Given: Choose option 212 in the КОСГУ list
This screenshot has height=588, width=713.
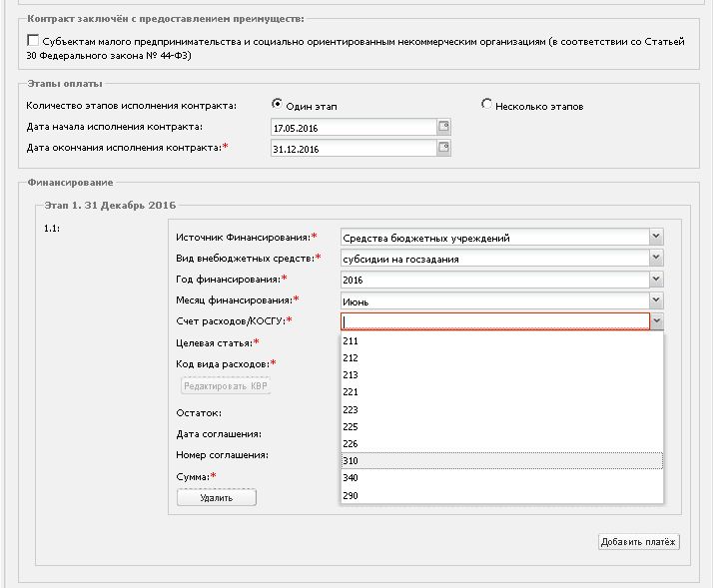Looking at the screenshot, I should [502, 358].
